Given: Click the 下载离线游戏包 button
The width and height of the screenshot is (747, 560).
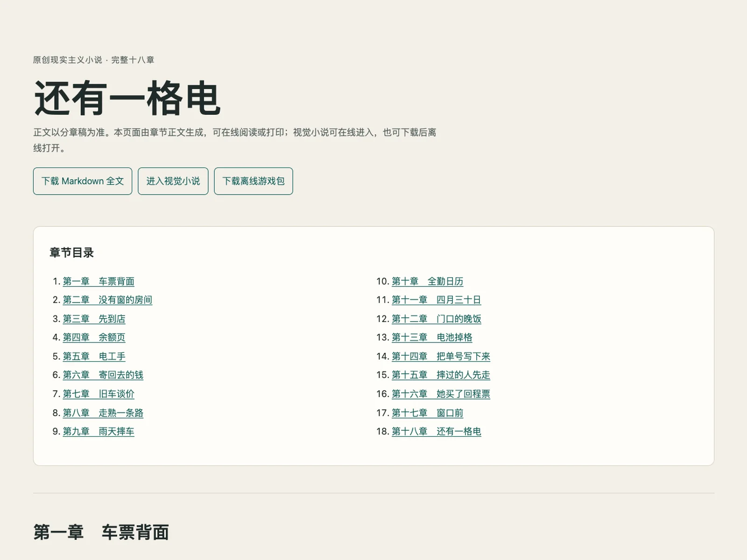Looking at the screenshot, I should 254,181.
